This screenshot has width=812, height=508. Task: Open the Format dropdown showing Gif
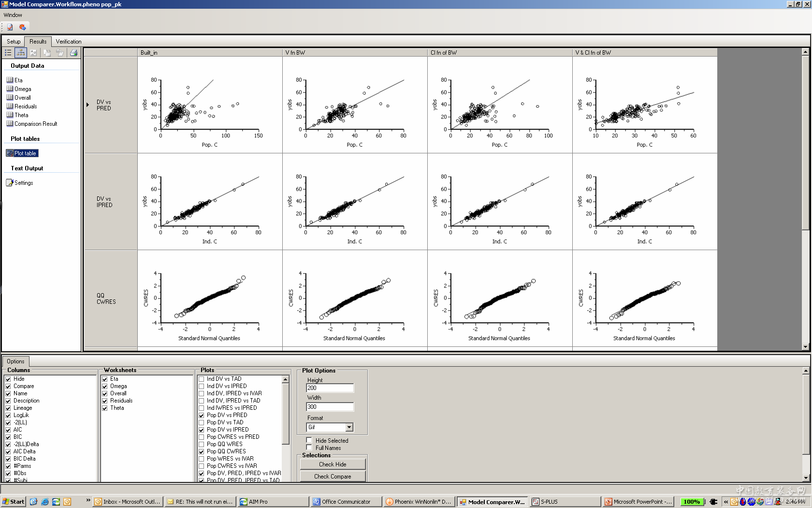(x=349, y=427)
